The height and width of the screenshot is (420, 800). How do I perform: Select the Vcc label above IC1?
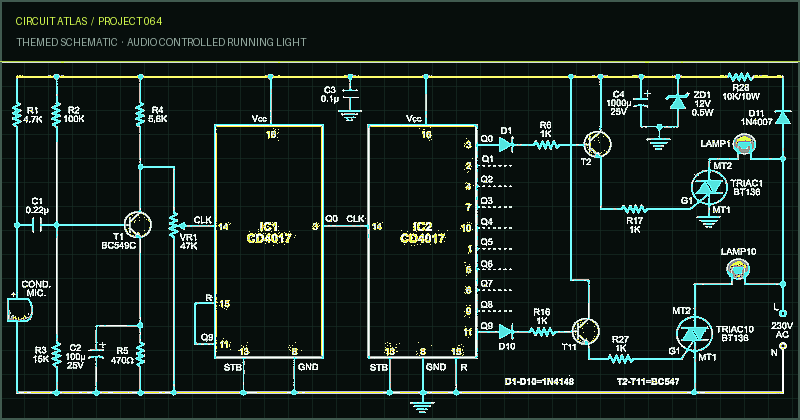click(259, 119)
